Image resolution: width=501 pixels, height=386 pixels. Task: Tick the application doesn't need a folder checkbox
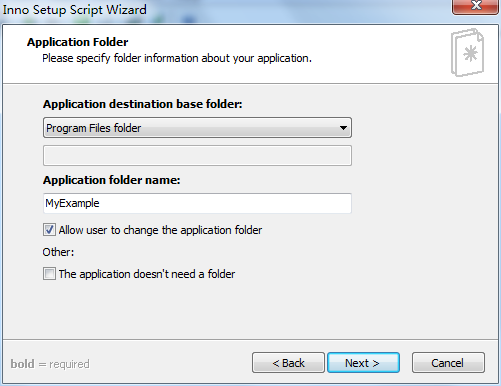[x=49, y=274]
